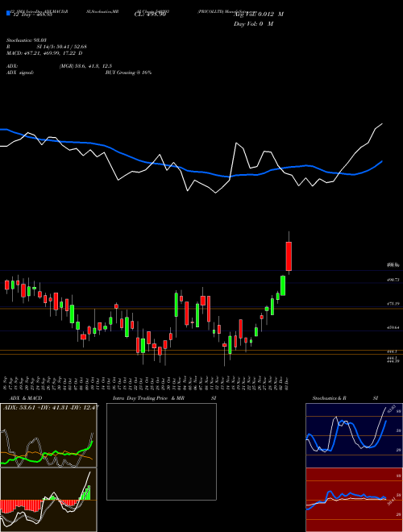Click the RSI 14/5 values line
The width and height of the screenshot is (403, 532).
pos(47,47)
